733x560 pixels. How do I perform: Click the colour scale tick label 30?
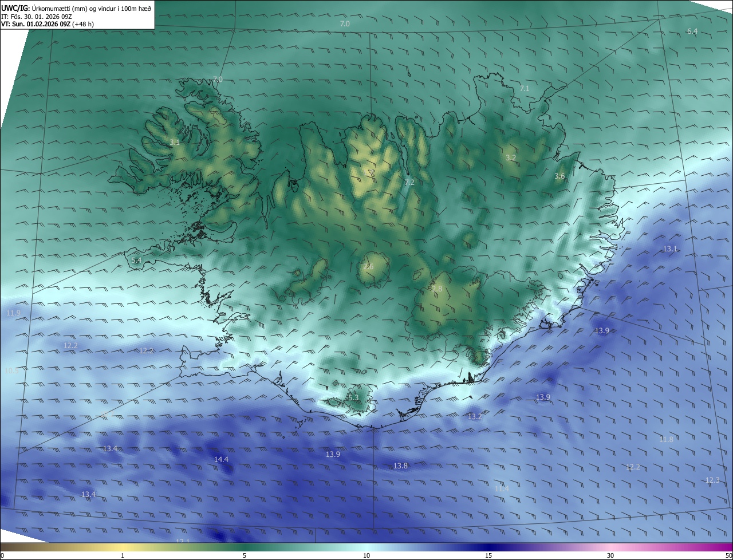coord(610,556)
